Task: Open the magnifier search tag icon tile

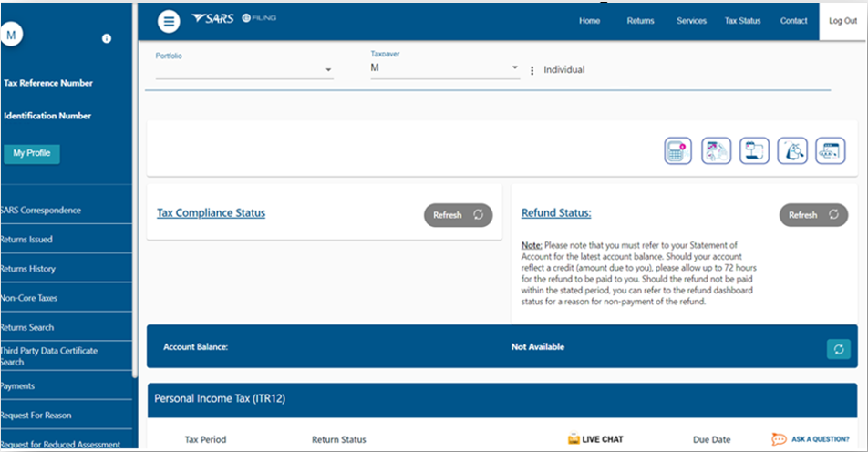Action: pyautogui.click(x=792, y=150)
